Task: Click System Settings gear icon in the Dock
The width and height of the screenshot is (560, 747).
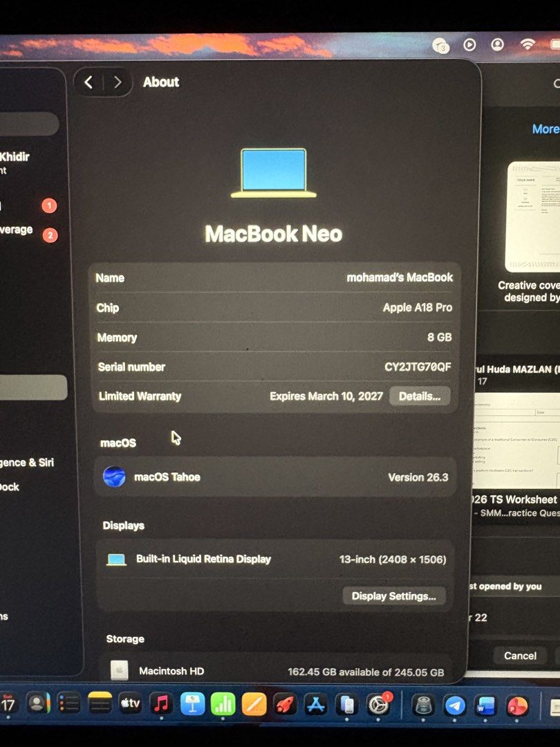Action: click(379, 705)
